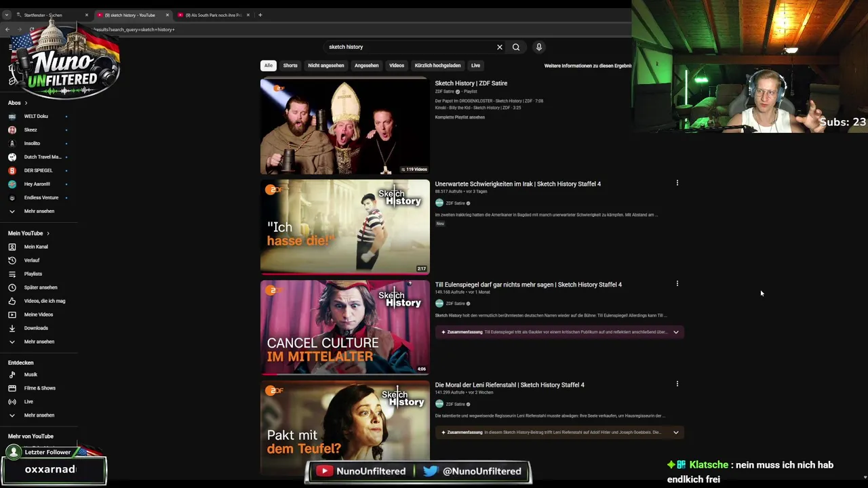This screenshot has width=868, height=488.
Task: Open the Filme & Shows sidebar icon
Action: [x=12, y=388]
